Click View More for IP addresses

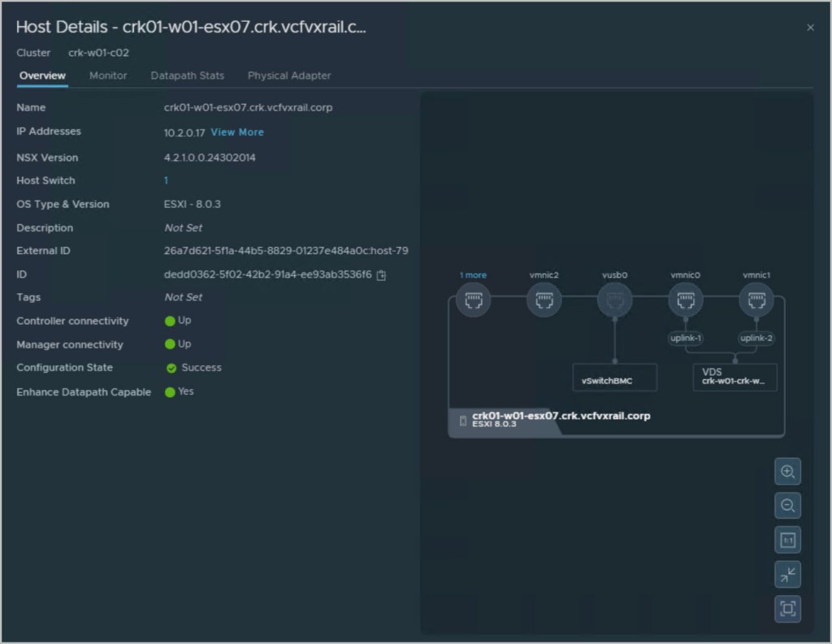point(237,132)
